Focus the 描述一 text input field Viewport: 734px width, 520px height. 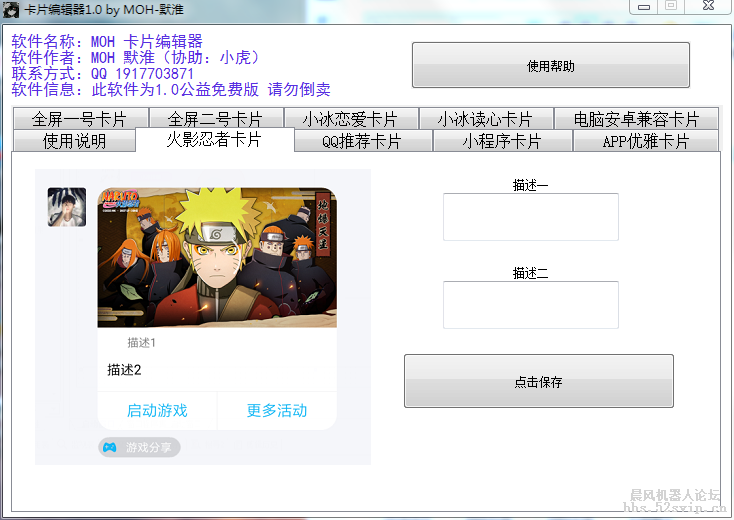531,217
